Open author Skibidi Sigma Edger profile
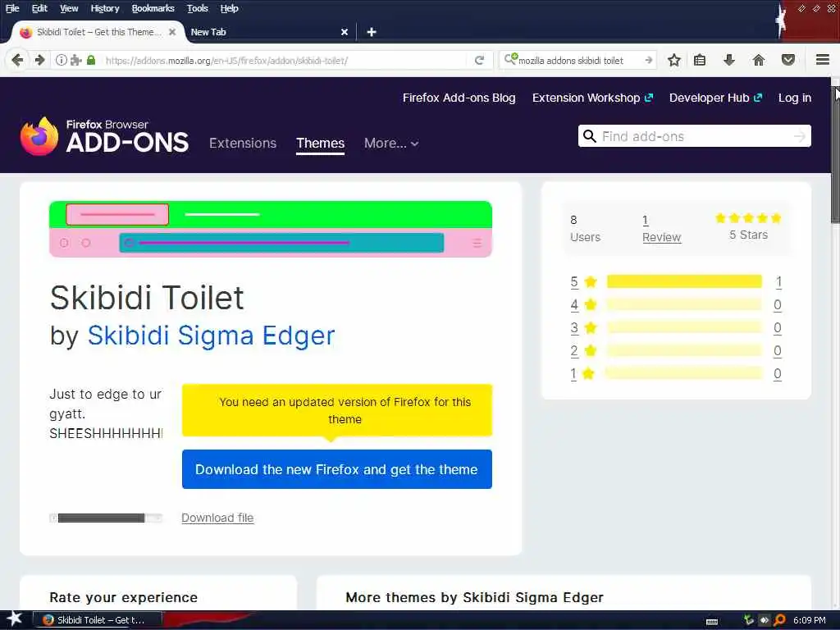The width and height of the screenshot is (840, 630). (x=211, y=336)
